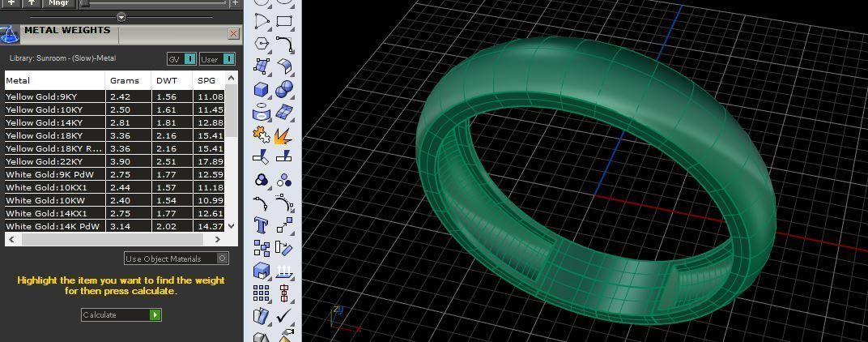Select the Yellow Gold:14KY row

pos(115,122)
